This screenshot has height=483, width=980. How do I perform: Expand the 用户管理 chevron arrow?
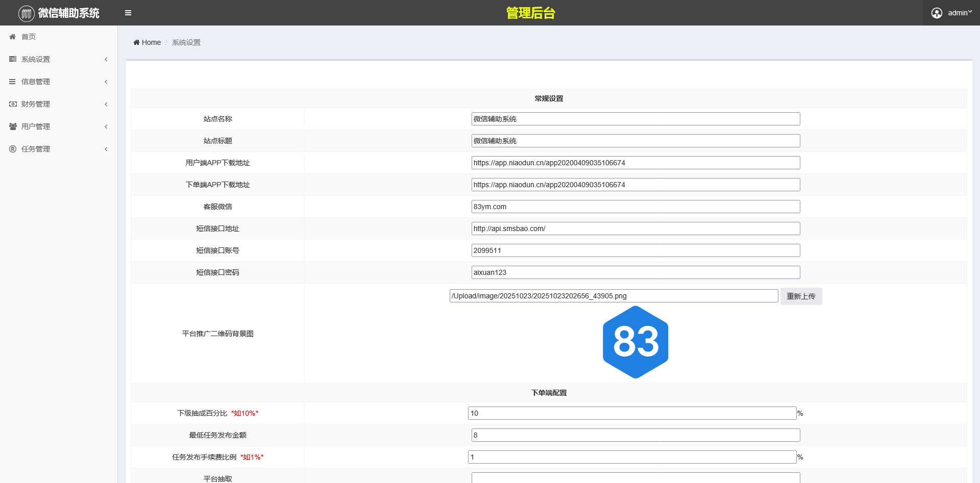(x=106, y=126)
